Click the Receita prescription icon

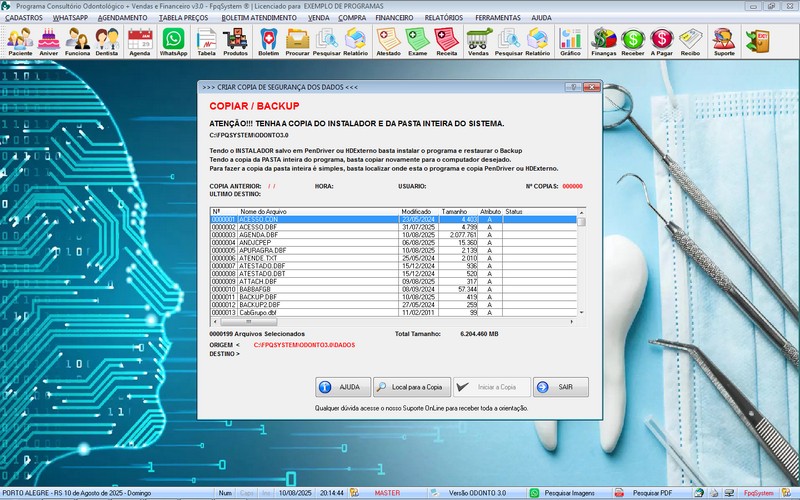coord(447,41)
